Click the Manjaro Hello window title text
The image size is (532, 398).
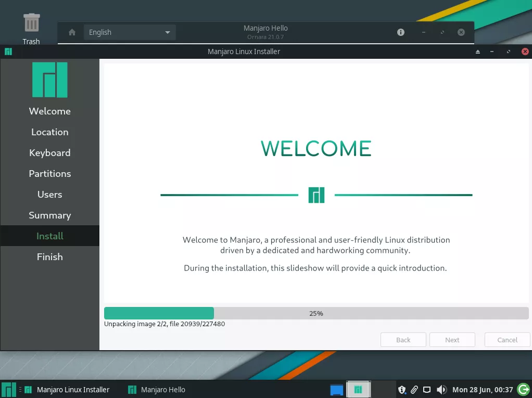[x=265, y=28]
